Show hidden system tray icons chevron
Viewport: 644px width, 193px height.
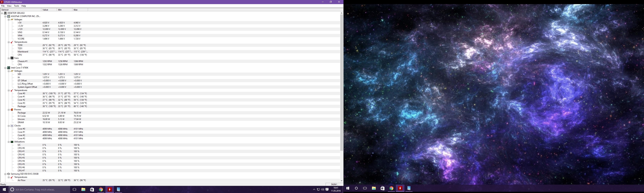pos(314,189)
